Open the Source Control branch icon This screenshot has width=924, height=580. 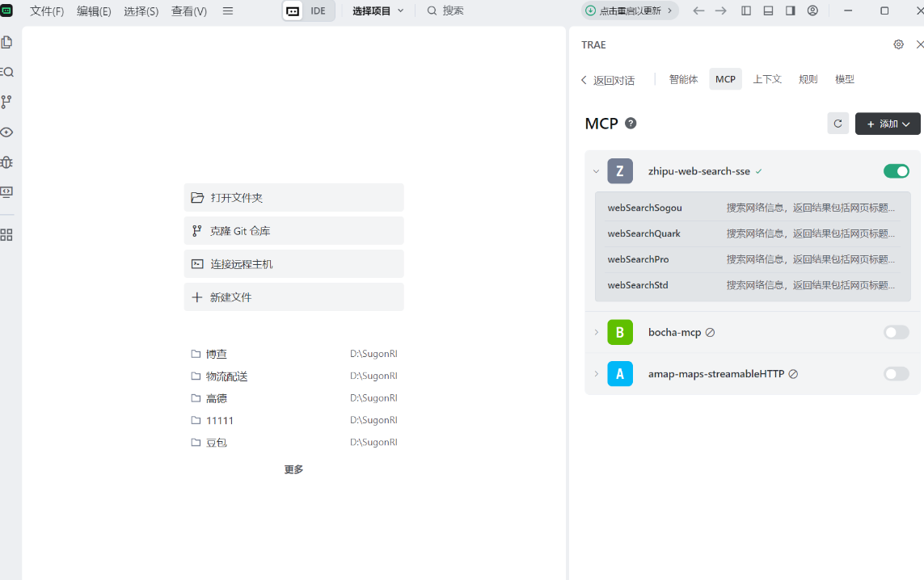pyautogui.click(x=6, y=102)
